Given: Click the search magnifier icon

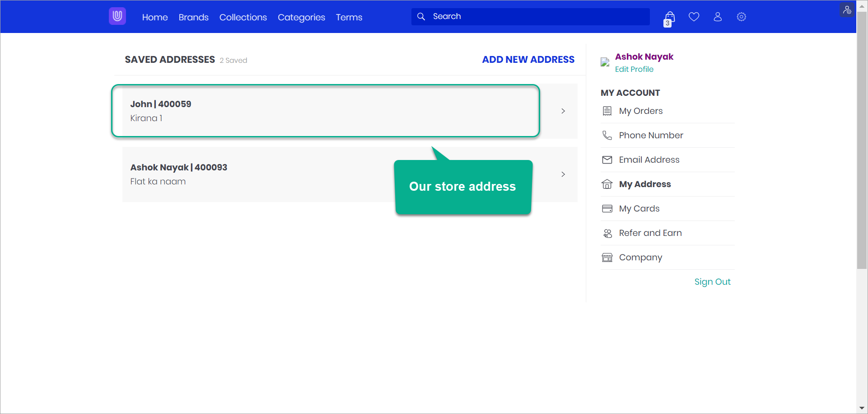Looking at the screenshot, I should (421, 16).
